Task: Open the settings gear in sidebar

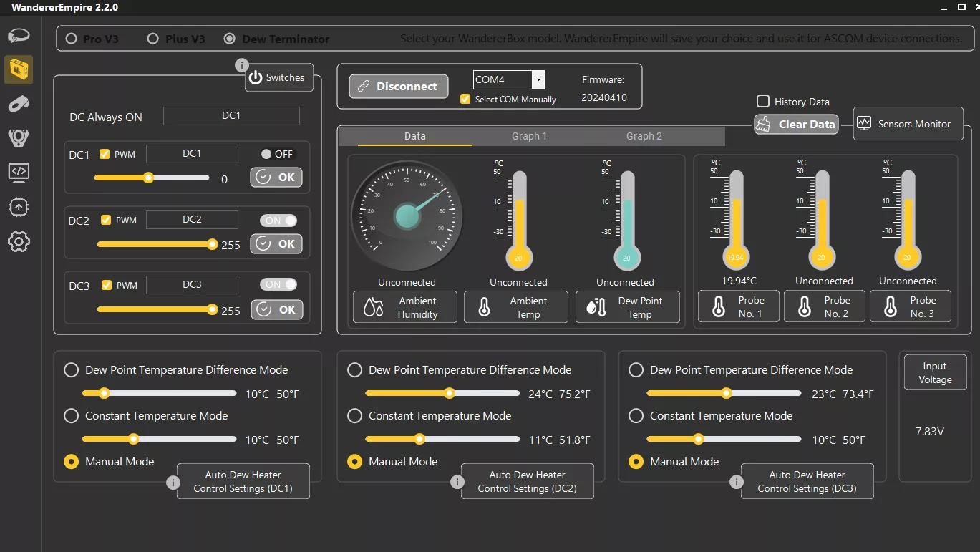Action: tap(19, 241)
